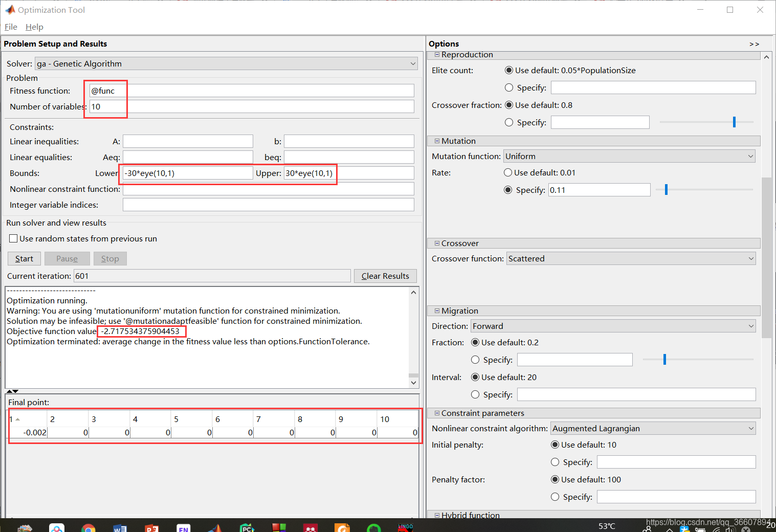This screenshot has height=532, width=776.
Task: Click the splitter arrows above Final point
Action: [12, 391]
